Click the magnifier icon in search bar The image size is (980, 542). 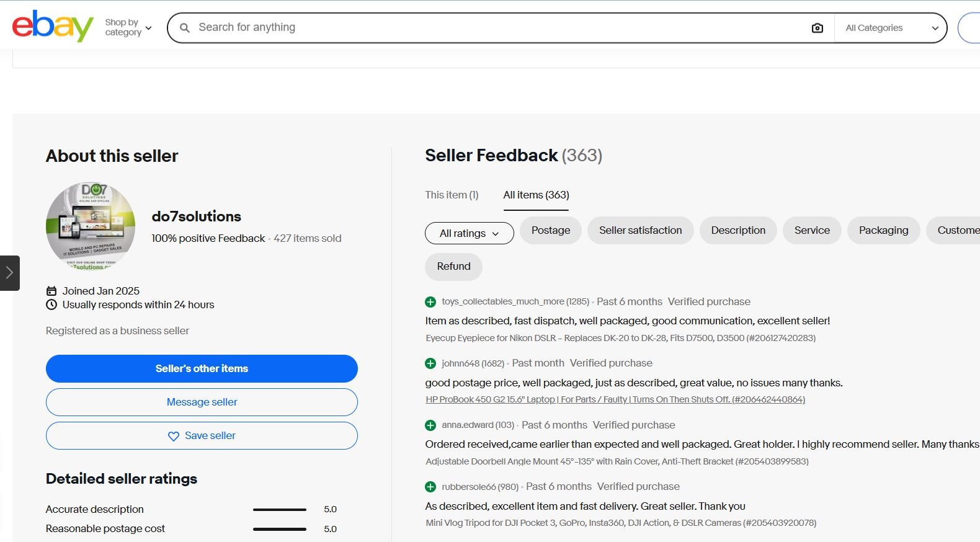coord(185,28)
